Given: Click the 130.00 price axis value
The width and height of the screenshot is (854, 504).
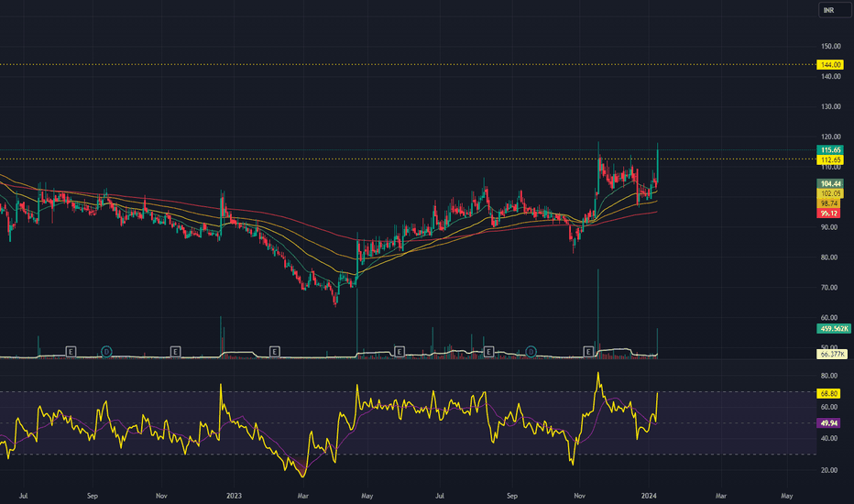Looking at the screenshot, I should tap(831, 107).
